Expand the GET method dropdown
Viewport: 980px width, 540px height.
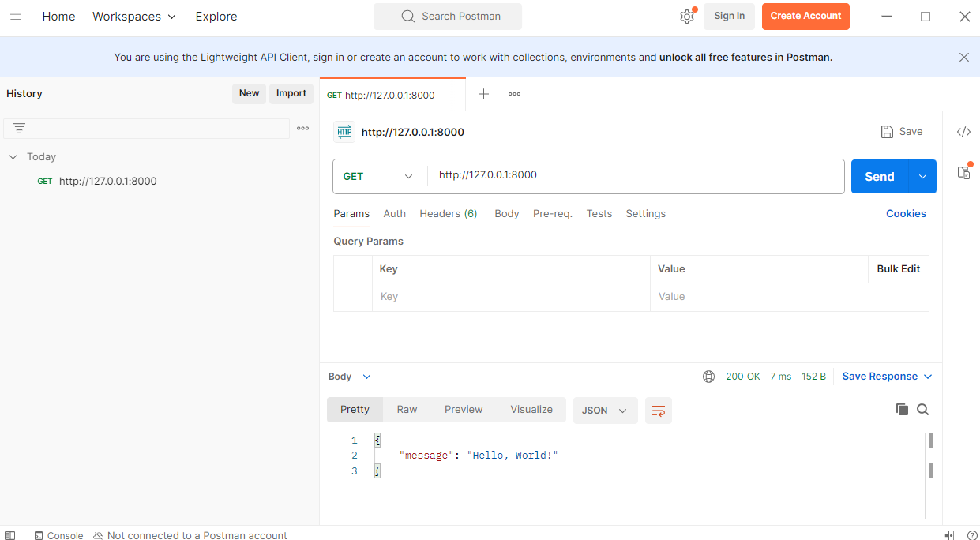click(x=379, y=177)
